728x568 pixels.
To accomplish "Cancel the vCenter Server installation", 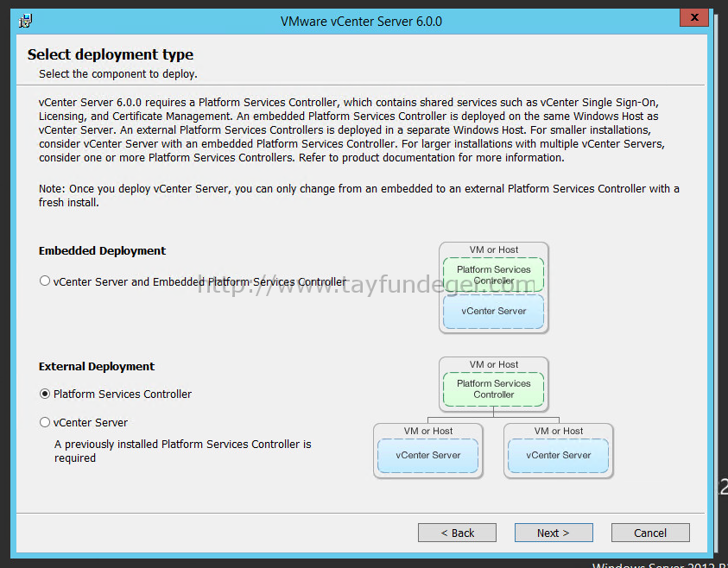I will point(650,533).
